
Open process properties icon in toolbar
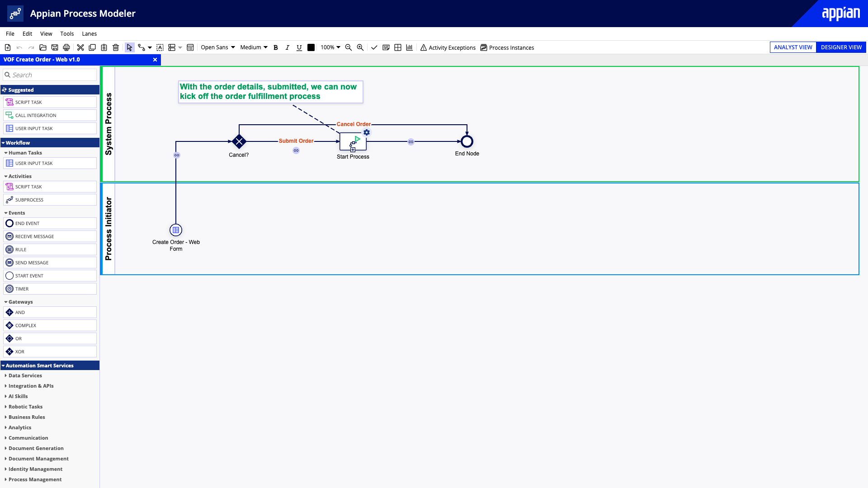[x=190, y=47]
